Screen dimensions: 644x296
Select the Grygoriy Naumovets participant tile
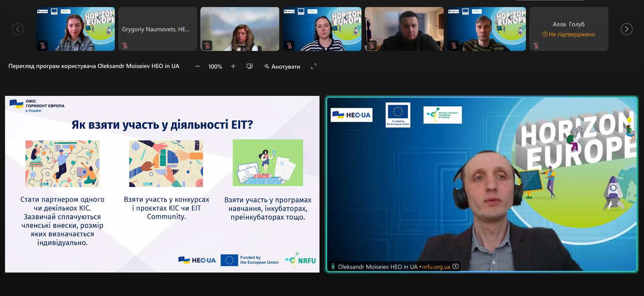pyautogui.click(x=157, y=29)
